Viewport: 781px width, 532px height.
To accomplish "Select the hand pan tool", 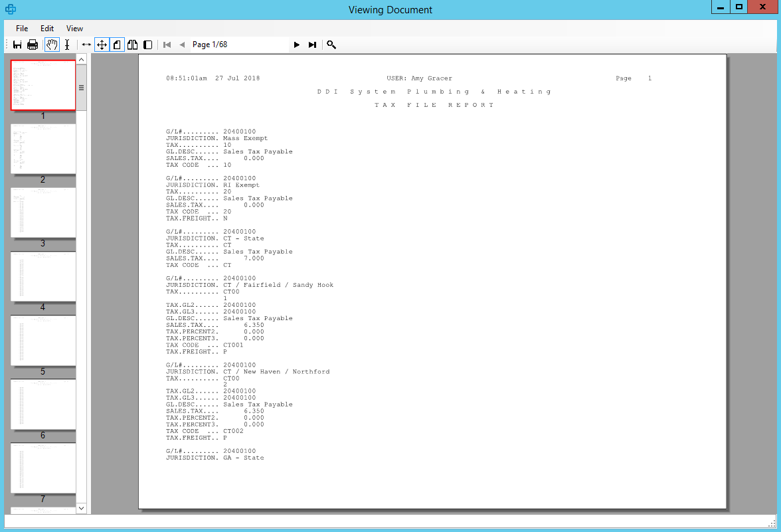I will [x=52, y=44].
